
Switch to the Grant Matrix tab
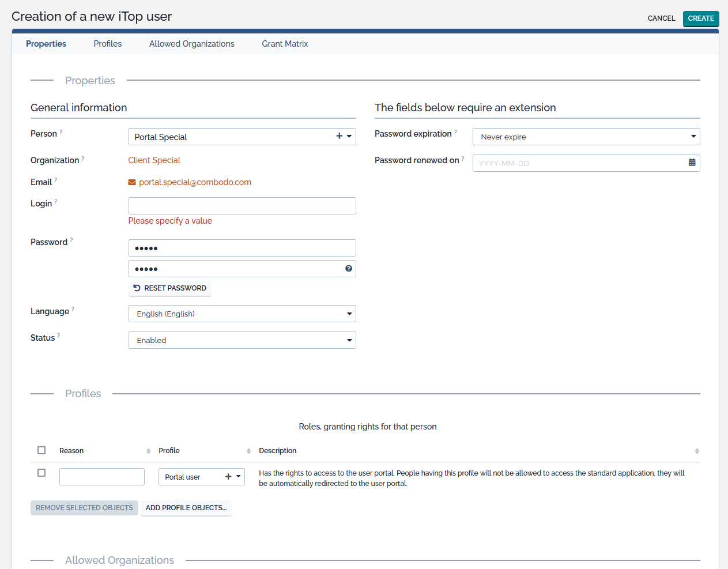tap(285, 44)
